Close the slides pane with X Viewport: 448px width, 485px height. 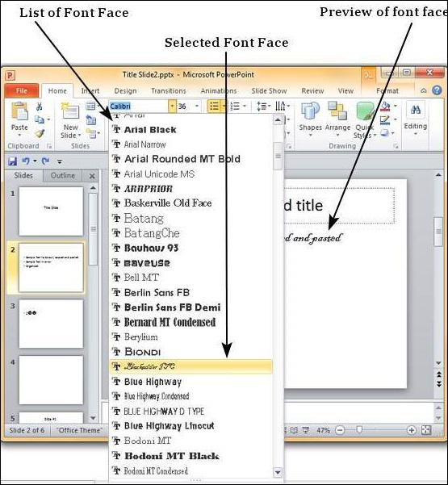[x=92, y=176]
